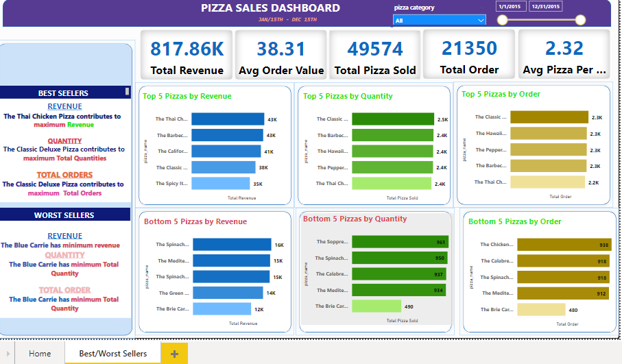Switch to the Home page tab
This screenshot has width=622, height=364.
tap(40, 354)
